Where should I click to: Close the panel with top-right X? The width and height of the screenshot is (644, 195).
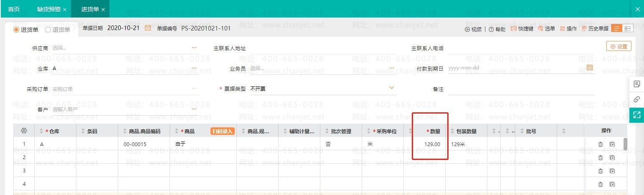tap(637, 9)
